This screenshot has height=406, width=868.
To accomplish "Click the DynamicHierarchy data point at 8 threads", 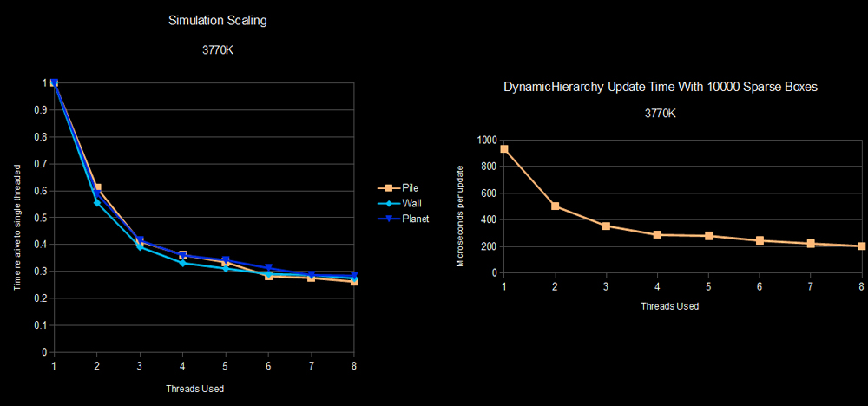I will (861, 246).
